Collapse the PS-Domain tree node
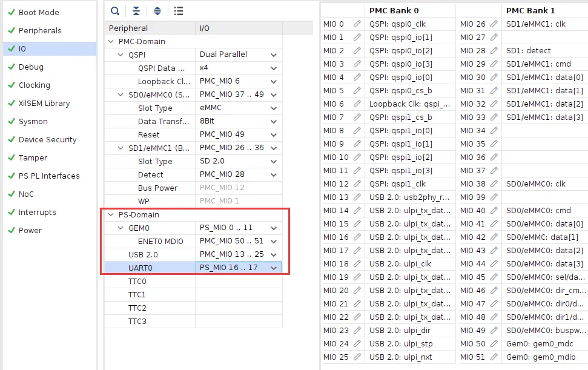Viewport: 588px width, 370px height. [x=111, y=215]
